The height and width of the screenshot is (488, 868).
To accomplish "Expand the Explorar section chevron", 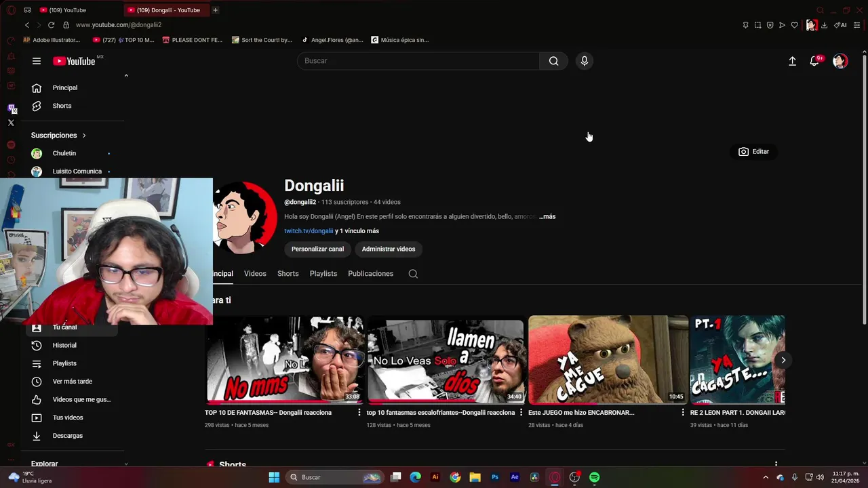I will click(x=126, y=464).
